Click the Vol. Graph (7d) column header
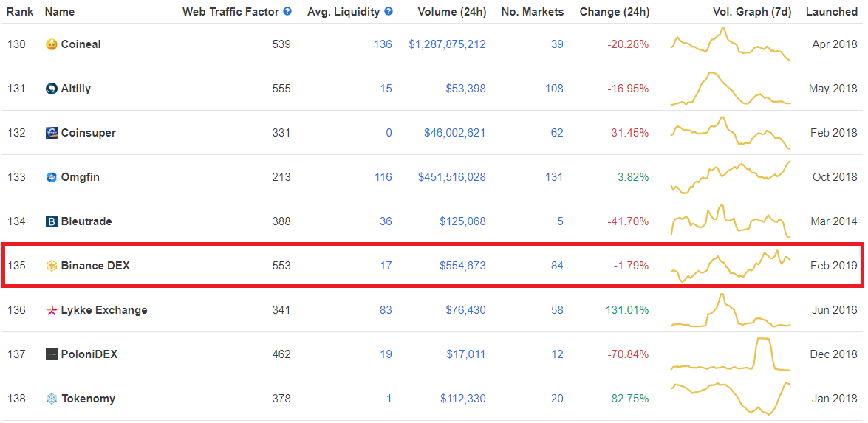The width and height of the screenshot is (868, 423). [x=752, y=12]
